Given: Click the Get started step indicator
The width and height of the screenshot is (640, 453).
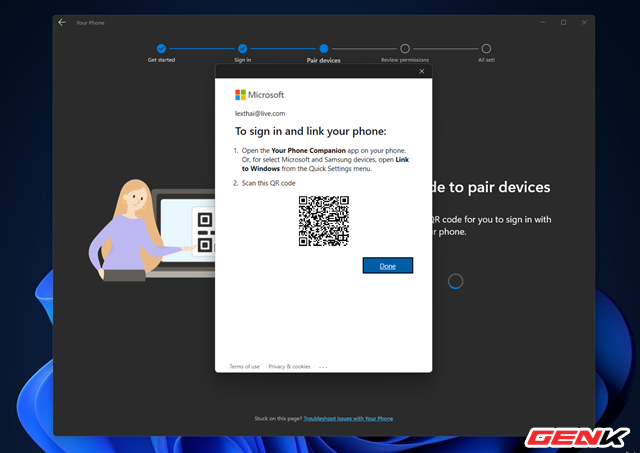Looking at the screenshot, I should (161, 49).
